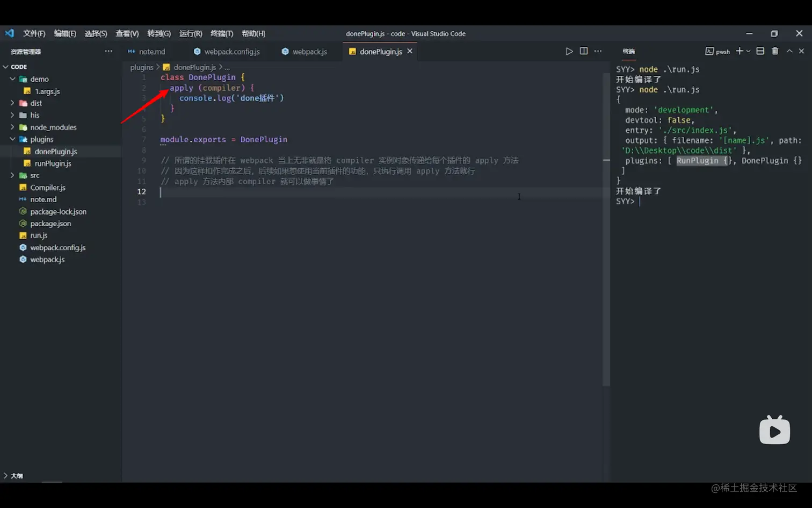812x508 pixels.
Task: Click the VS Code logo icon
Action: (10, 33)
